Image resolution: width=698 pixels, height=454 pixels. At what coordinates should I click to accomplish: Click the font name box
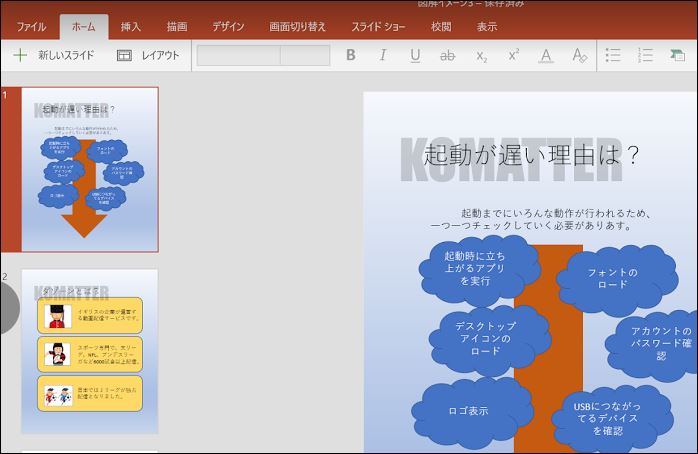pyautogui.click(x=239, y=55)
